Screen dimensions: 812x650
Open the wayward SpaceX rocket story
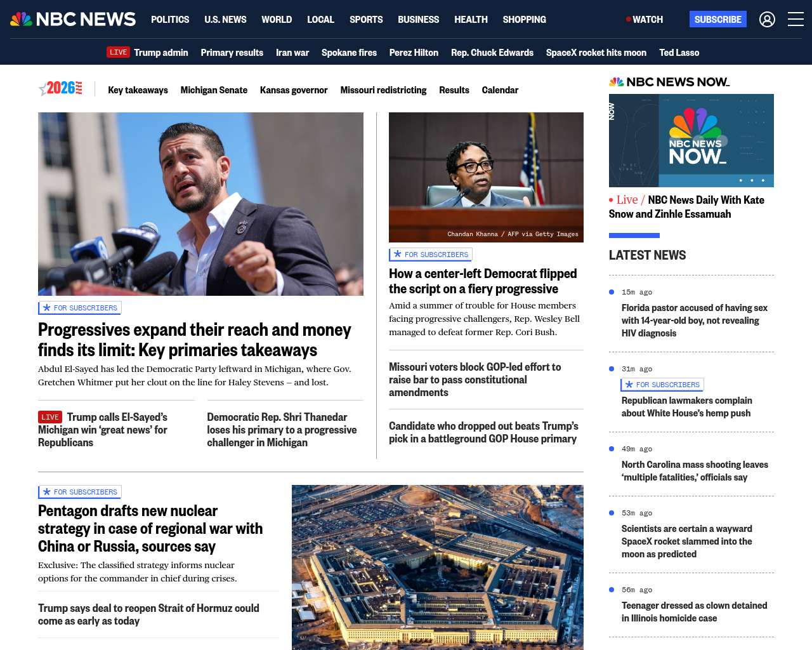[687, 541]
